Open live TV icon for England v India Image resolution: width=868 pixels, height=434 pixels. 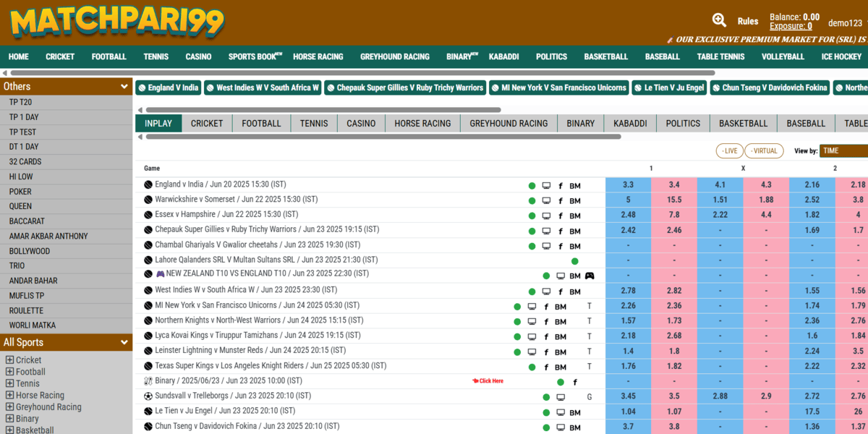pyautogui.click(x=546, y=185)
